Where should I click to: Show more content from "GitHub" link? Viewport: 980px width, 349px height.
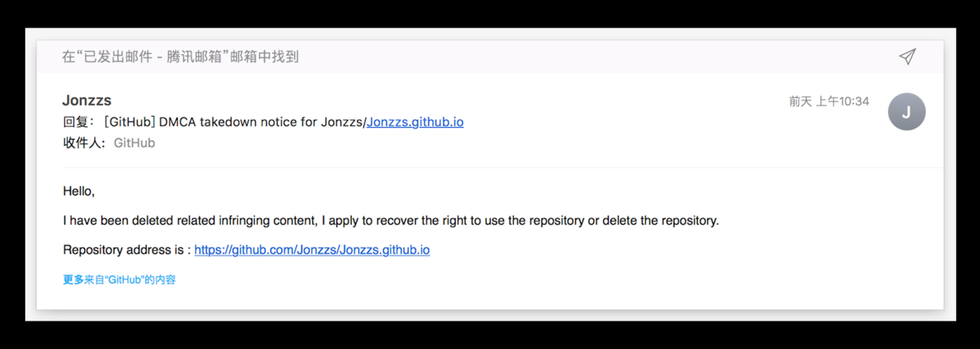pos(119,280)
